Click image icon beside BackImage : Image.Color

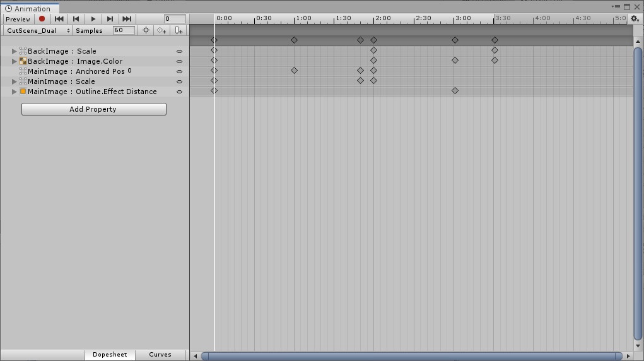(23, 61)
